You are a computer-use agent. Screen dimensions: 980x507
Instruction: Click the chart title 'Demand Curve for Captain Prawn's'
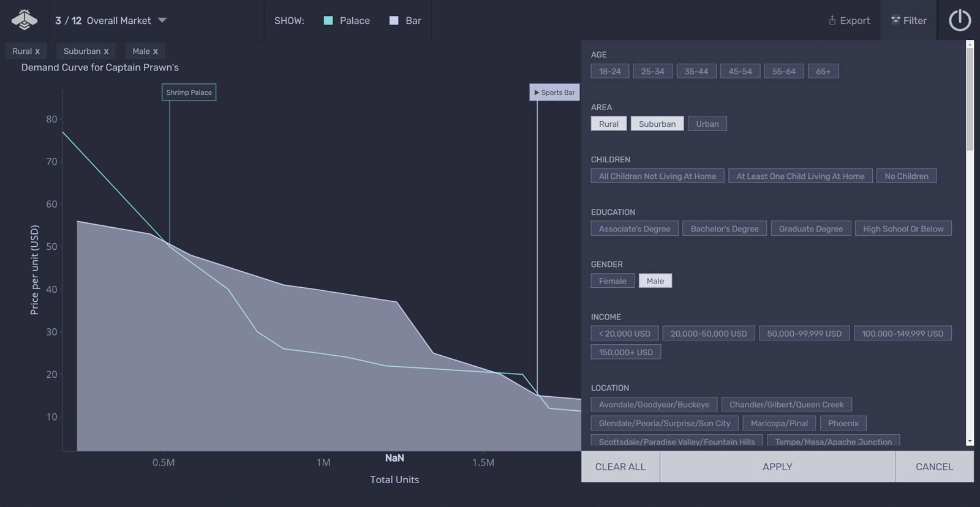(100, 67)
